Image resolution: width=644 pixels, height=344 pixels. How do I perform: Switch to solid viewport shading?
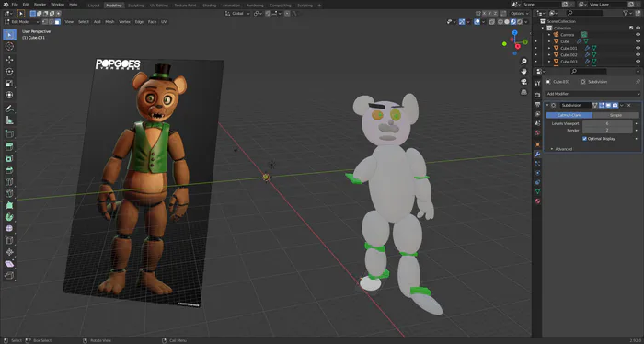[507, 22]
